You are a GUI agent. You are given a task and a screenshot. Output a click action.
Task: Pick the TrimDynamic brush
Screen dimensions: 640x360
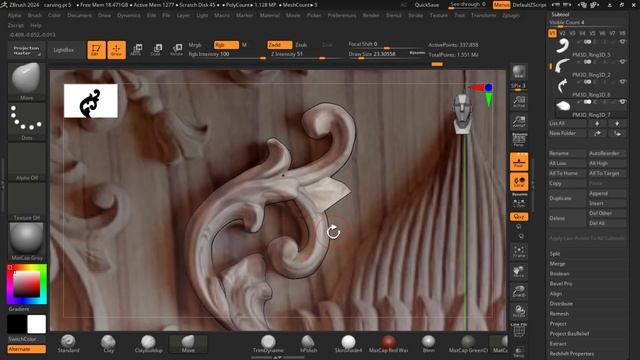[x=268, y=343]
